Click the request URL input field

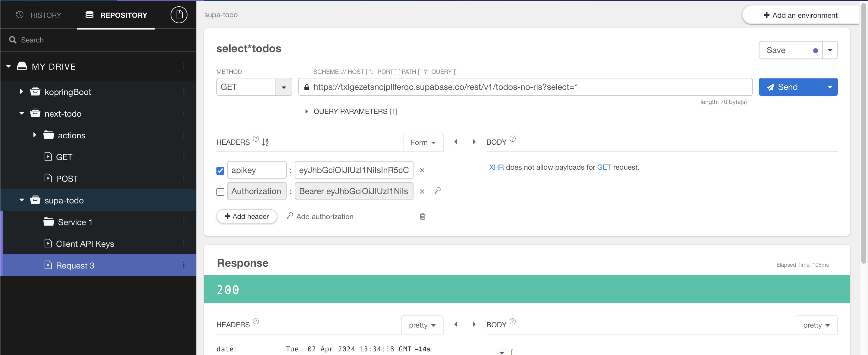(525, 87)
